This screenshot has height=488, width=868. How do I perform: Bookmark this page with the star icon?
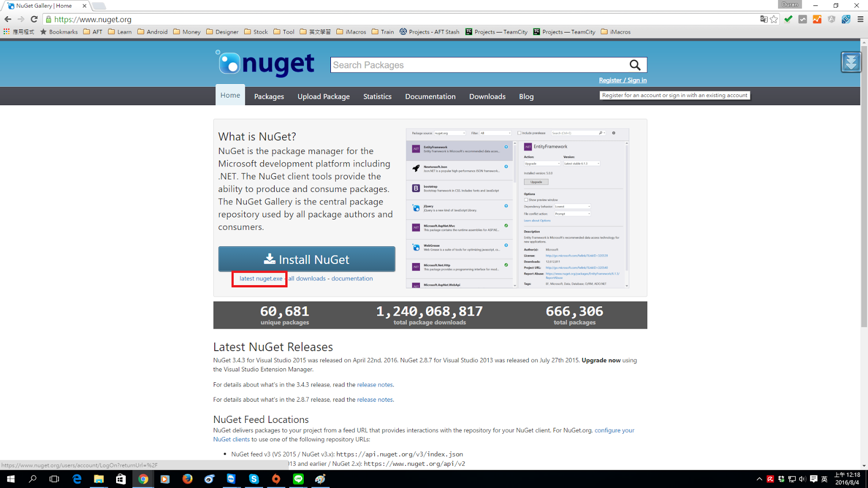[774, 19]
